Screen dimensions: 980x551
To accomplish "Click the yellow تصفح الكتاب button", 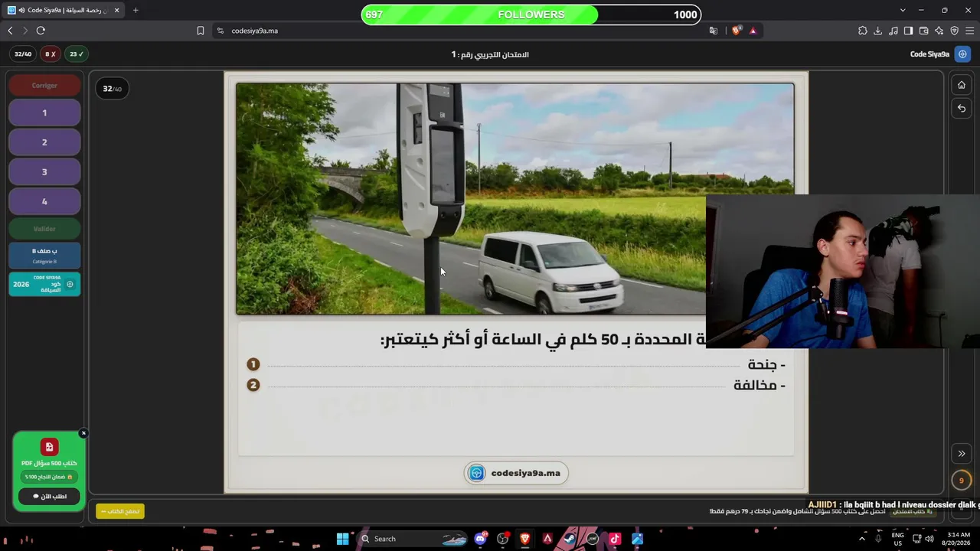I will [x=120, y=511].
